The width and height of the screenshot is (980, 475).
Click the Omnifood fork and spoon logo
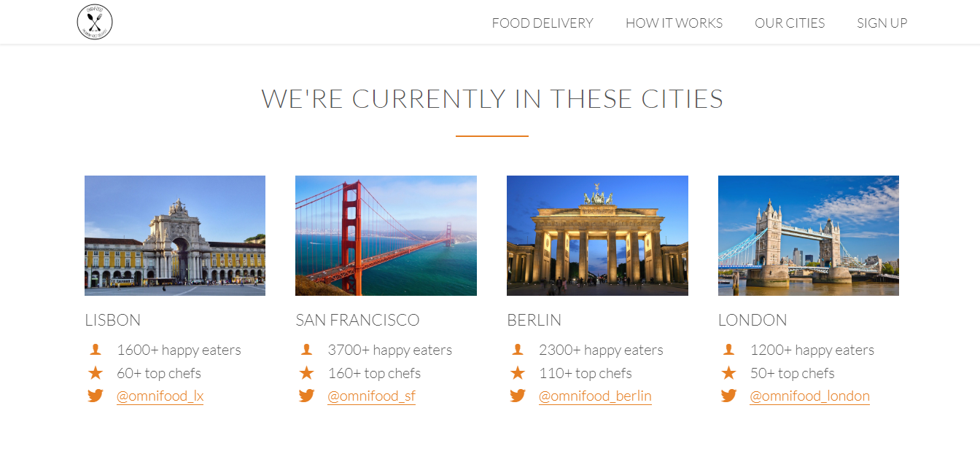[95, 22]
